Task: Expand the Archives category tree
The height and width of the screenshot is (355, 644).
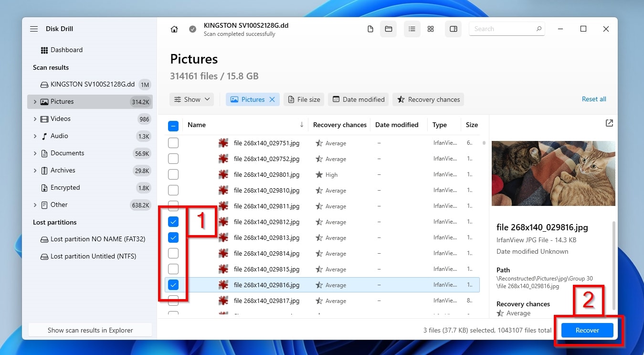Action: click(35, 171)
